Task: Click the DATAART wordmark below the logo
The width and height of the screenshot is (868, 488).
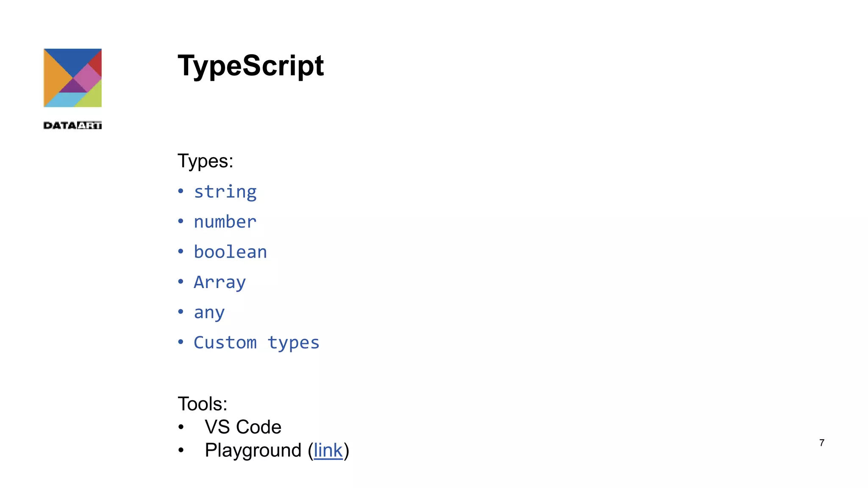Action: tap(72, 125)
